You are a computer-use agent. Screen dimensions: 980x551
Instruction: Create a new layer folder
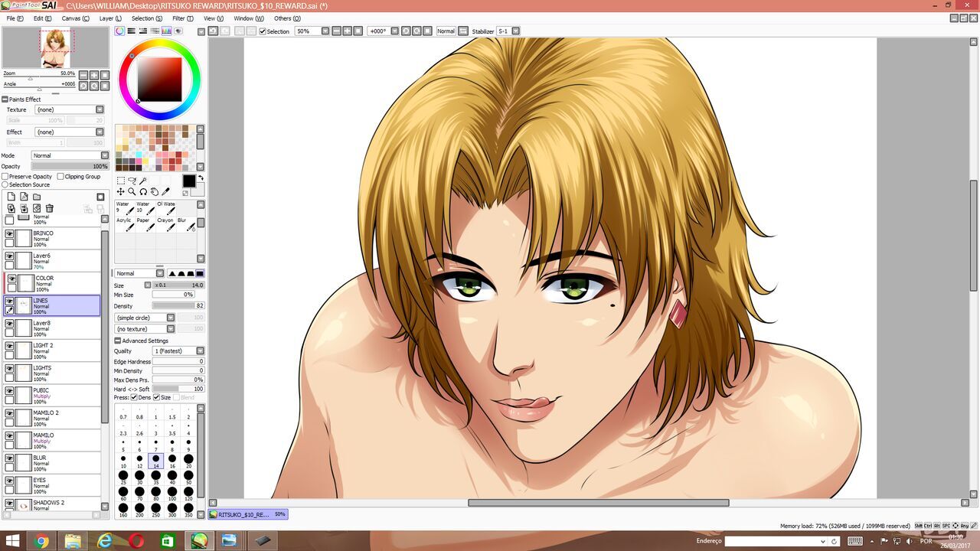(37, 197)
